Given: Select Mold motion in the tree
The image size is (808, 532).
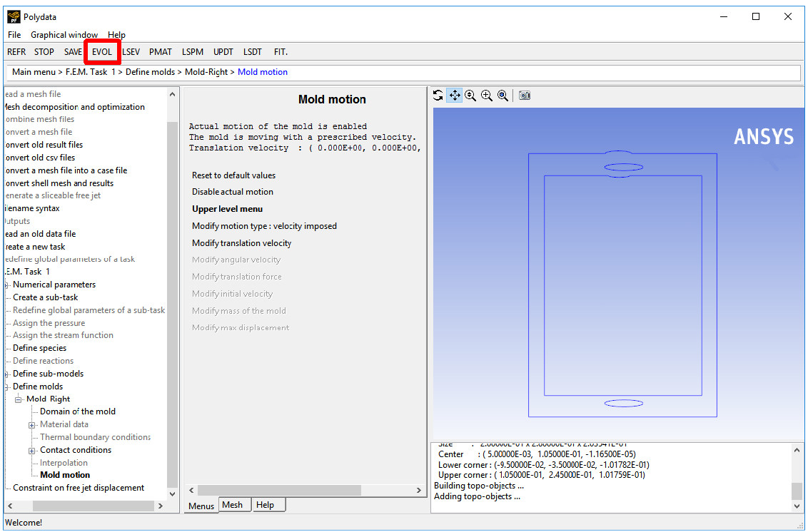Looking at the screenshot, I should tap(65, 475).
